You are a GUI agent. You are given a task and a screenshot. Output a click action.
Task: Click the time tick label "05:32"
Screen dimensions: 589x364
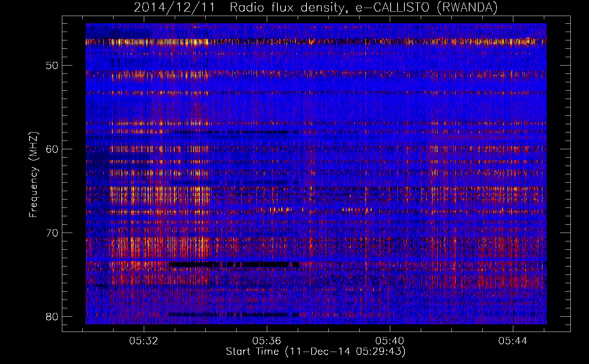(x=144, y=341)
